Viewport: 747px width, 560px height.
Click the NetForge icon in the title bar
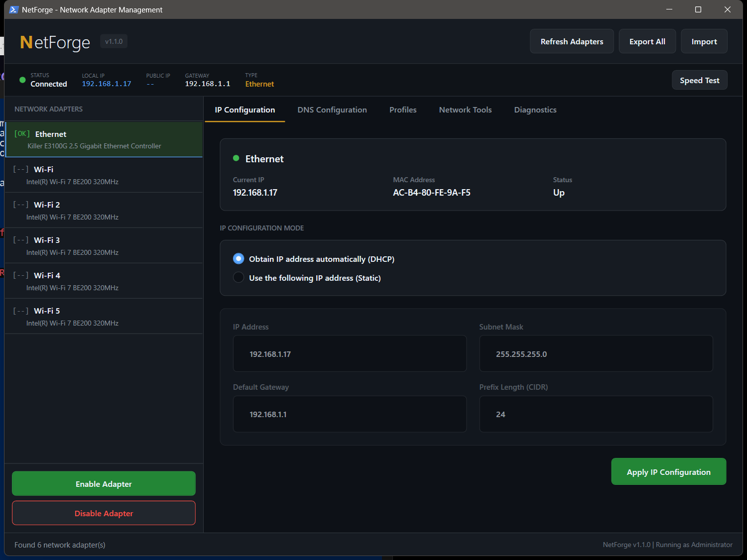coord(14,9)
